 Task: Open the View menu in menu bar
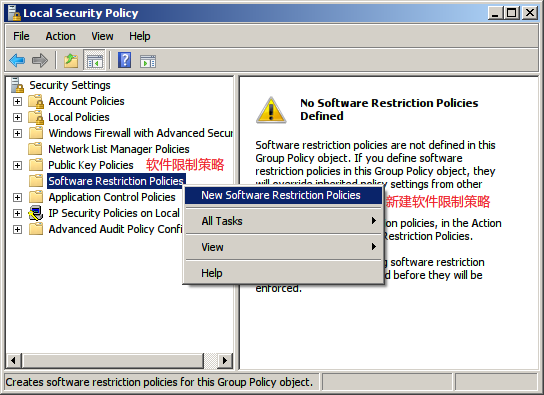point(102,36)
